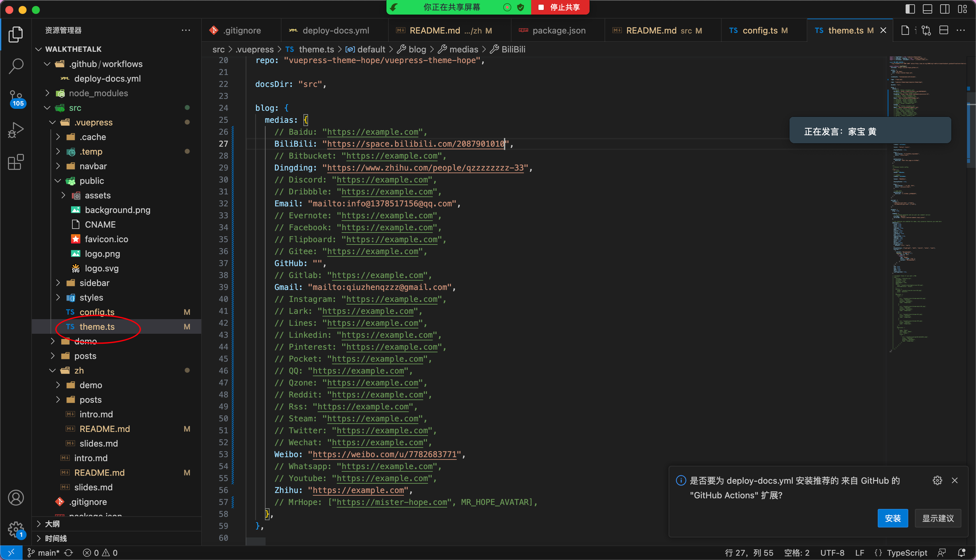The height and width of the screenshot is (560, 976).
Task: Open the zhihu.com people link
Action: coord(425,168)
